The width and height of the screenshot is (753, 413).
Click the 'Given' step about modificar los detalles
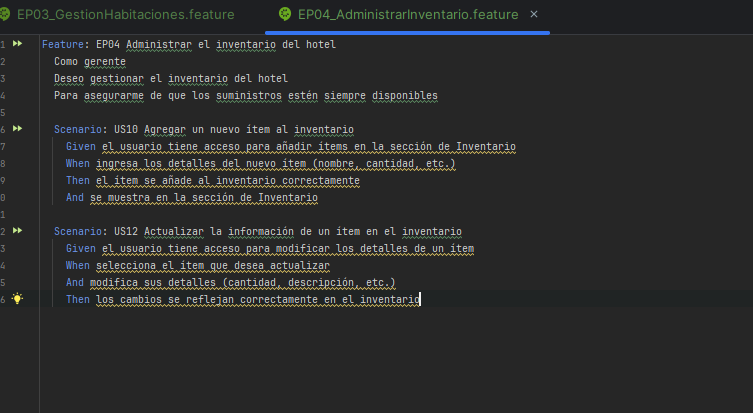pyautogui.click(x=270, y=249)
